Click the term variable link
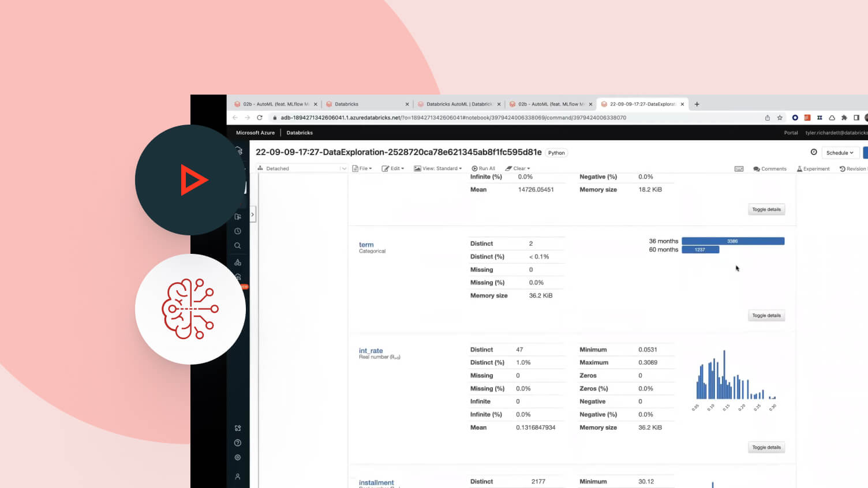The height and width of the screenshot is (488, 868). (366, 245)
